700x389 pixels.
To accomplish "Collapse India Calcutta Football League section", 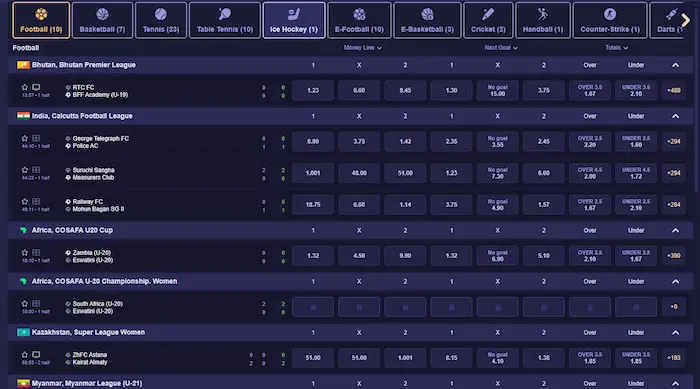I will click(x=675, y=116).
